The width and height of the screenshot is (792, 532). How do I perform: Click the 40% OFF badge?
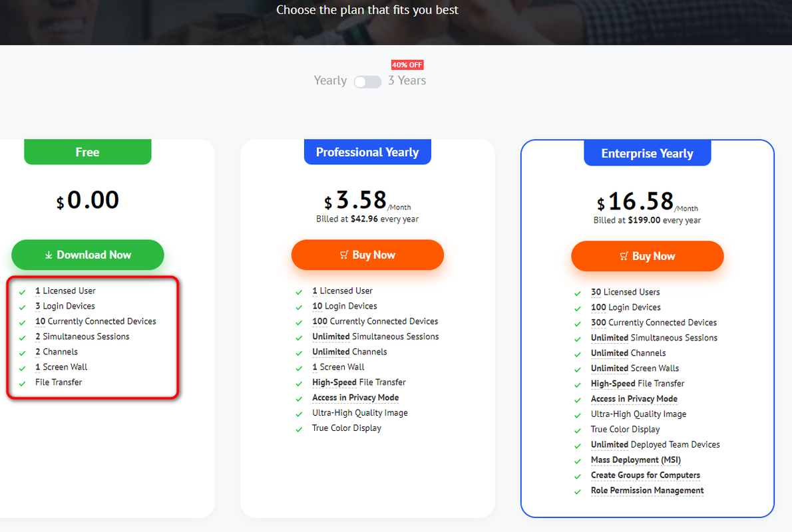coord(407,65)
